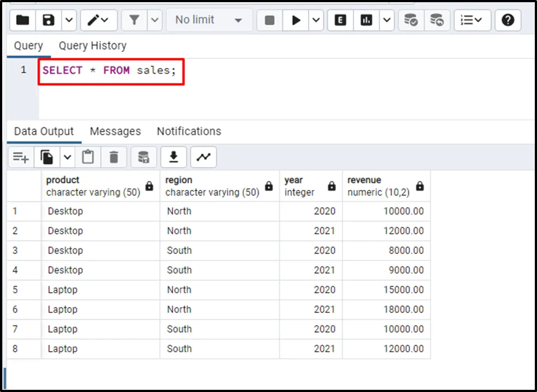
Task: Run the query with Execute button
Action: tap(296, 20)
